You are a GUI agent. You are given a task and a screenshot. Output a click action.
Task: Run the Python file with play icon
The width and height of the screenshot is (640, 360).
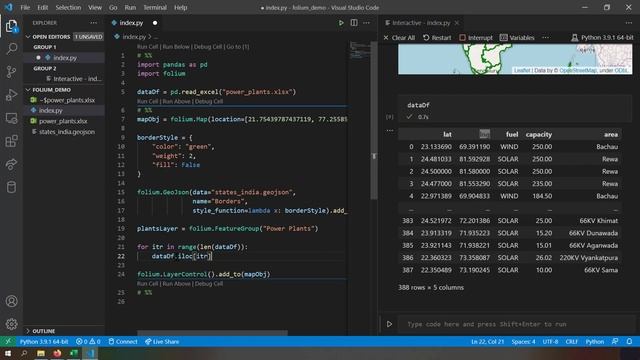pyautogui.click(x=341, y=23)
